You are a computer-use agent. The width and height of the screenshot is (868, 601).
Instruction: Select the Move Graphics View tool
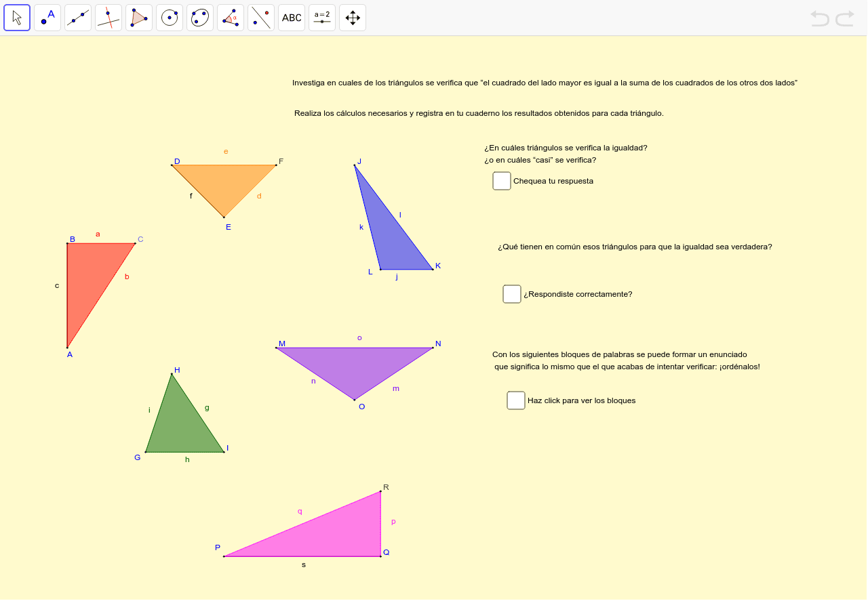[x=353, y=18]
